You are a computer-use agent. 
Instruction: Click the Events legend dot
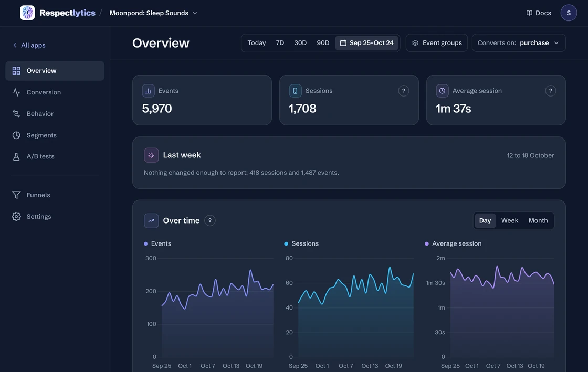pyautogui.click(x=146, y=244)
